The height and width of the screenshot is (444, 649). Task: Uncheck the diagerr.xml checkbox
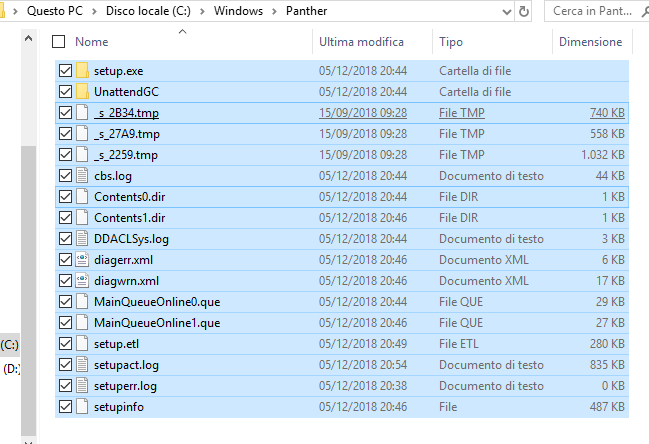tap(65, 260)
